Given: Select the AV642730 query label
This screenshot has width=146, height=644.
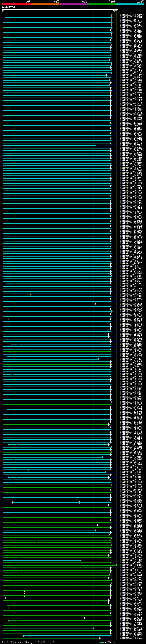Looking at the screenshot, I should coord(8,8).
